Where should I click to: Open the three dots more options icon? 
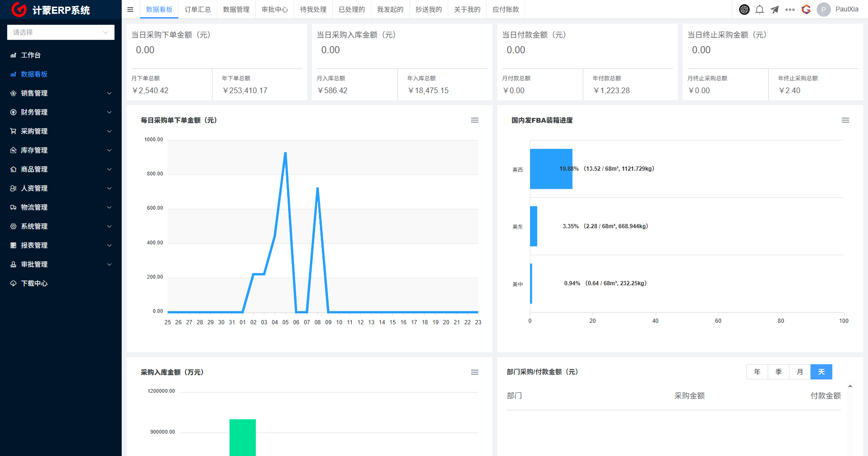(x=790, y=10)
